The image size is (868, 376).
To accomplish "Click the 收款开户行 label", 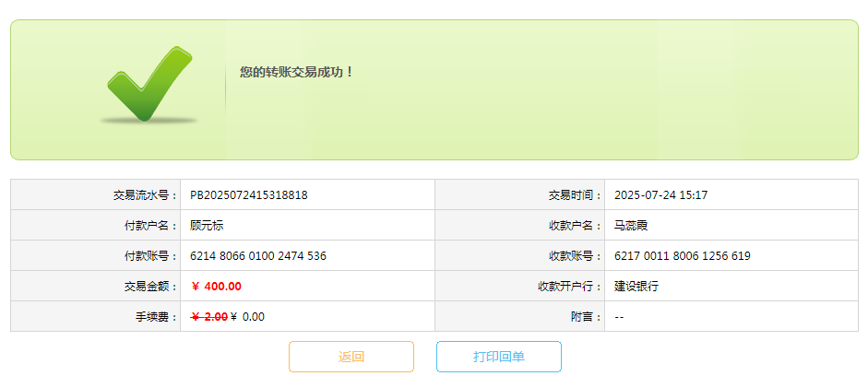I will [x=569, y=287].
